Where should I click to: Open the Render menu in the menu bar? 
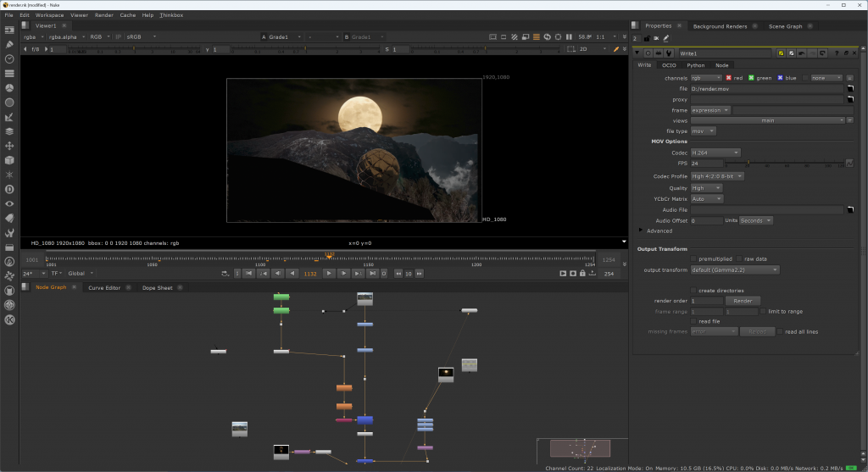pyautogui.click(x=103, y=15)
